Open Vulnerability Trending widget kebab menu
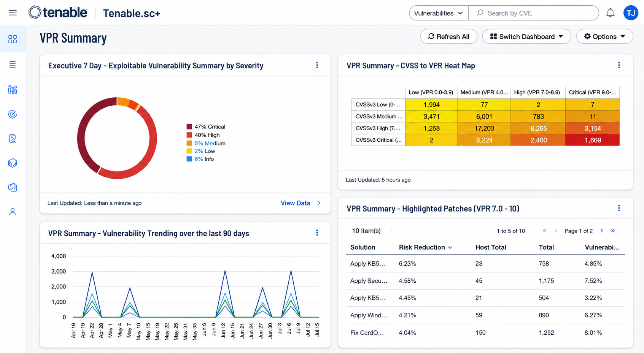 click(x=317, y=233)
